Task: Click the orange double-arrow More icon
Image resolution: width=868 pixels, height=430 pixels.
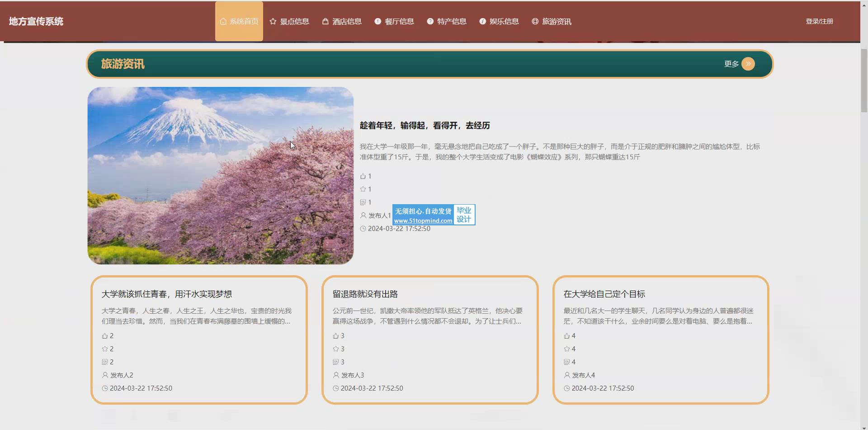Action: [x=748, y=64]
